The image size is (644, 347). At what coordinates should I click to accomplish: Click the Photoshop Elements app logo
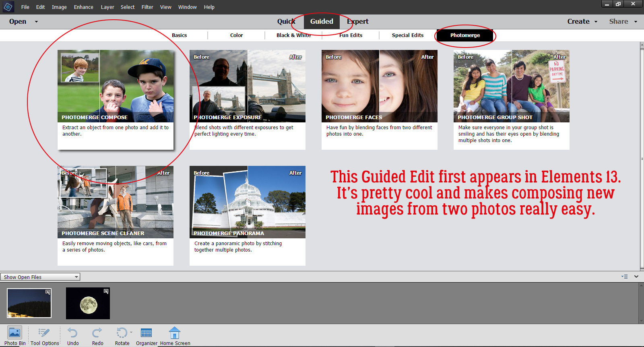[x=8, y=7]
